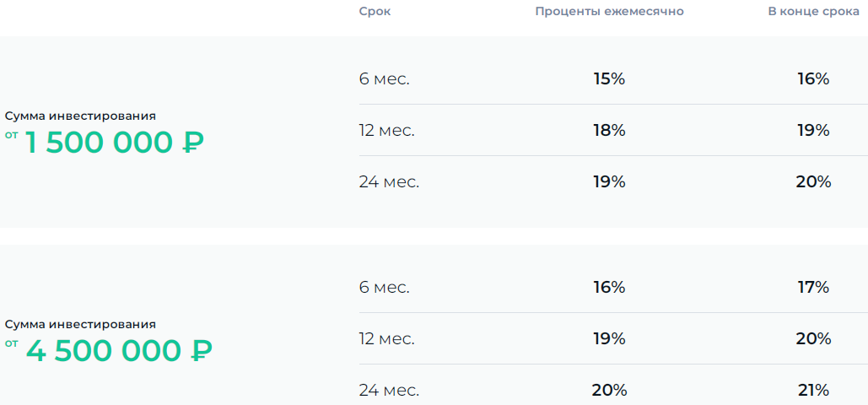Viewport: 868px width, 405px height.
Task: Click the В конце срока column header
Action: 813,12
